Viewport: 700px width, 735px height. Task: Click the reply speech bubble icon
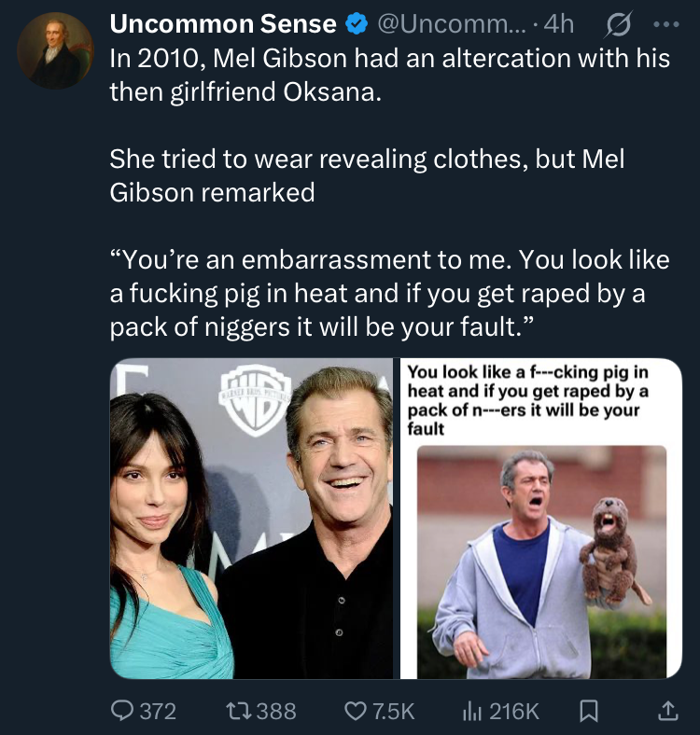coord(122,711)
